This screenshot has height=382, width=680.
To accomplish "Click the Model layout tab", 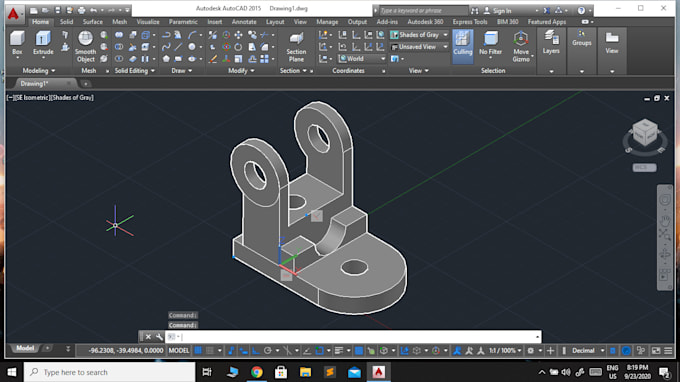I will [x=25, y=348].
